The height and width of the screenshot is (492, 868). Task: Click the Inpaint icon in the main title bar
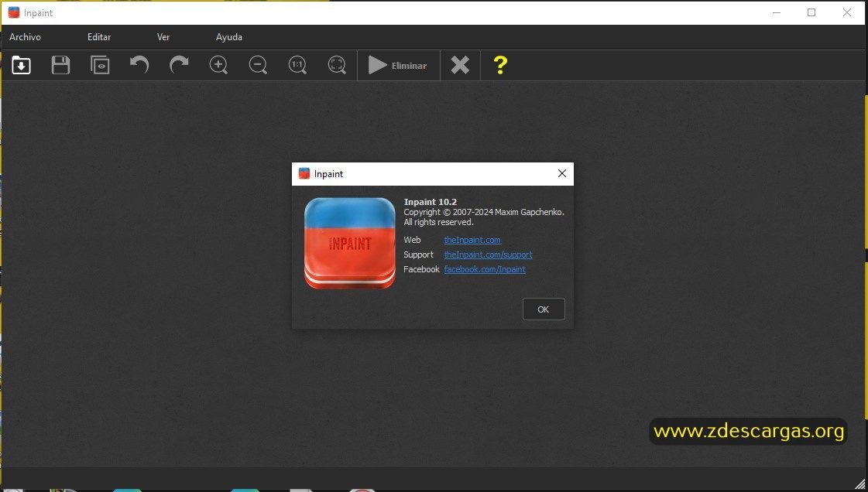click(x=14, y=12)
